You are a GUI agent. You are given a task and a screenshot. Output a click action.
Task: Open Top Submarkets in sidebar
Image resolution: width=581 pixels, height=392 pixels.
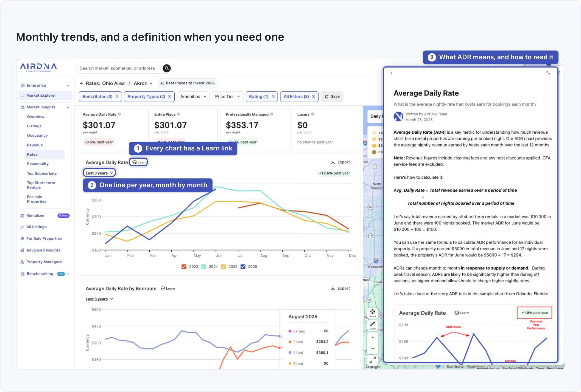[x=42, y=173]
